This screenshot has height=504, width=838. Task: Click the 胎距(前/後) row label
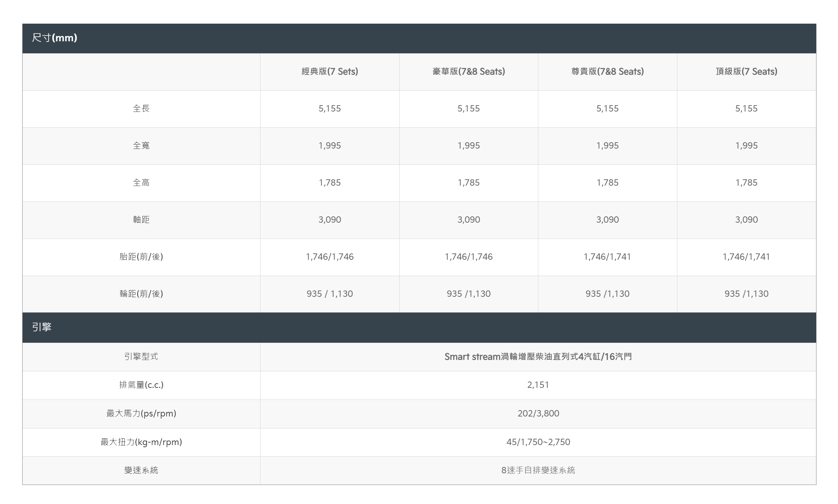pyautogui.click(x=141, y=257)
